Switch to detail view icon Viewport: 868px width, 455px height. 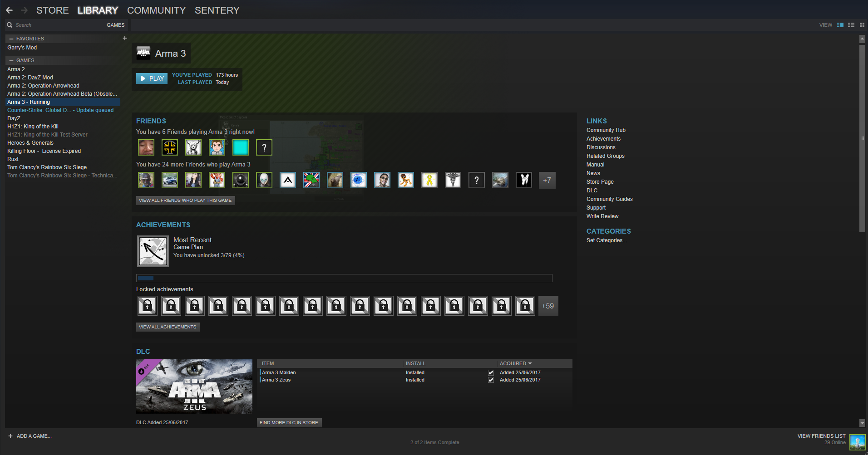[x=840, y=25]
